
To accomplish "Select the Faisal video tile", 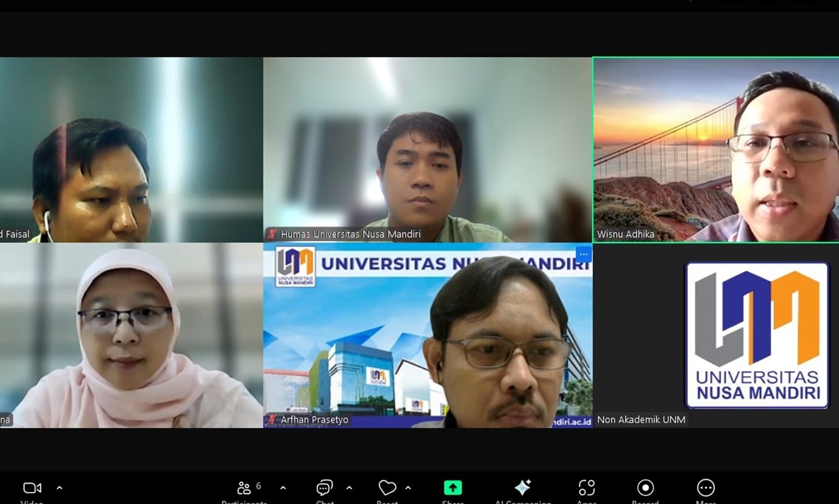I will pyautogui.click(x=131, y=150).
